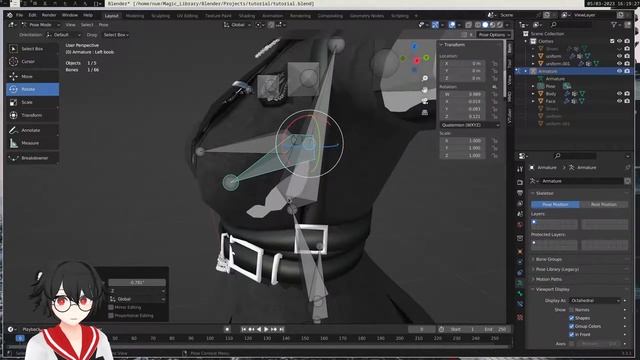The image size is (640, 360).
Task: Open the Orientation Default dropdown
Action: (64, 35)
